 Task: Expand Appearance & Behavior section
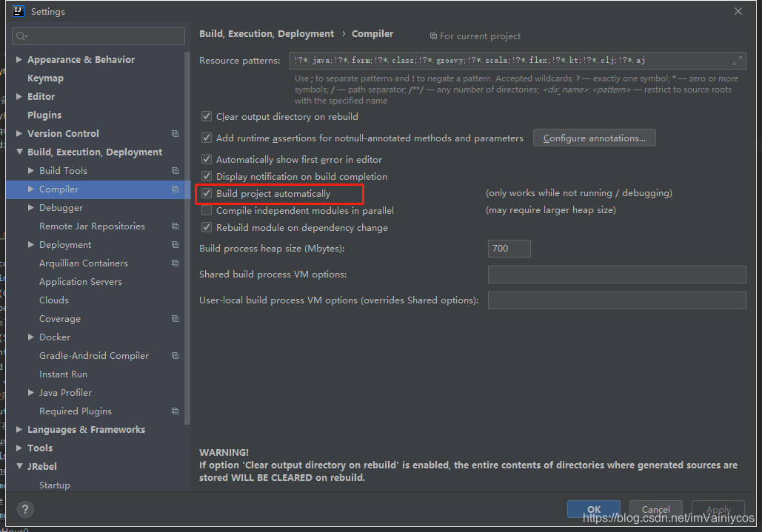coord(19,59)
